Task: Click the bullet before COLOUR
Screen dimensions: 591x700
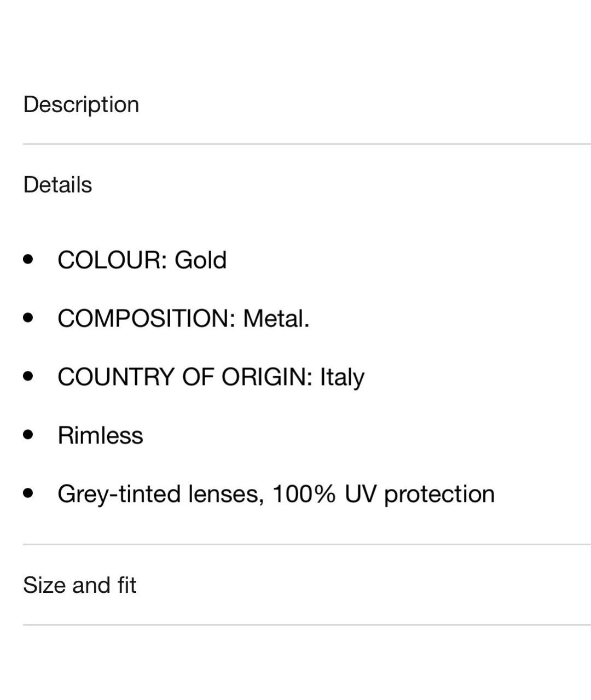Action: click(28, 259)
